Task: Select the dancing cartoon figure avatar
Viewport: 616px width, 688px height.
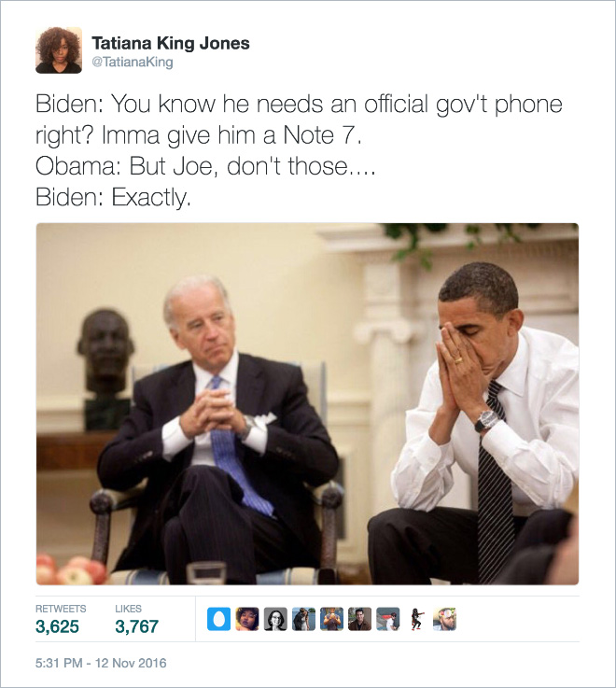Action: (417, 619)
